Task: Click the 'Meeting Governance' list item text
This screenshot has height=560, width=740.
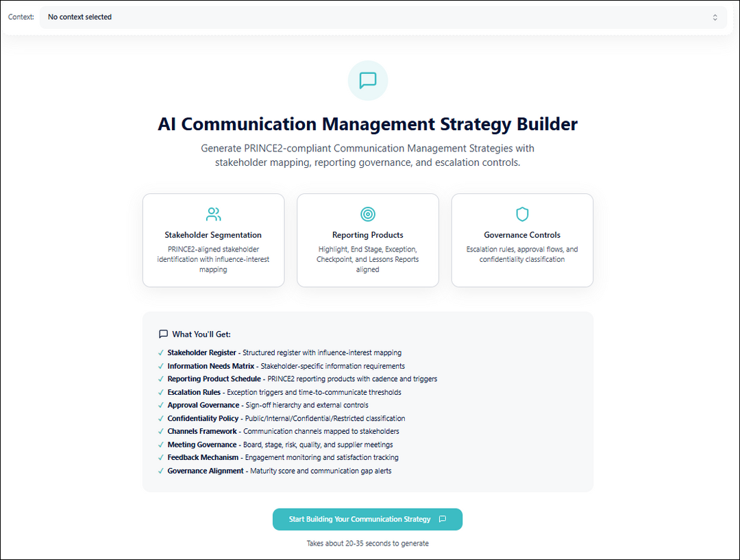Action: 280,445
